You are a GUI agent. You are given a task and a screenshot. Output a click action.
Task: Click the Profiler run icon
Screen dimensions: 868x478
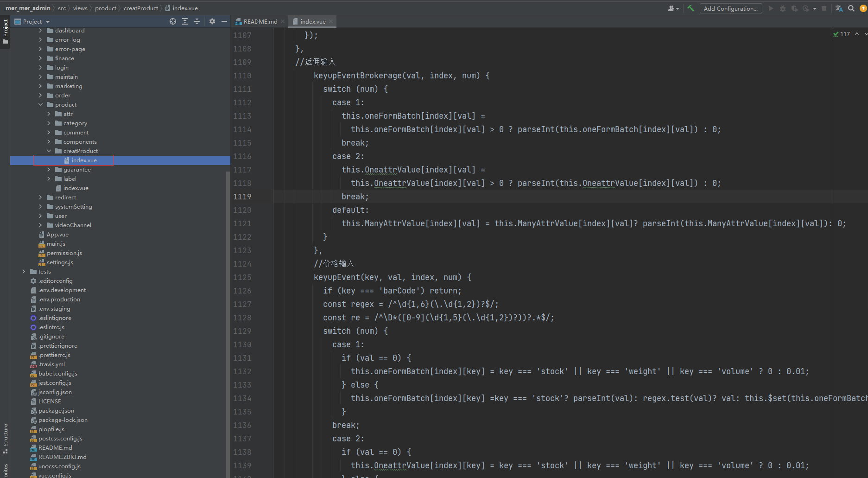pos(806,8)
